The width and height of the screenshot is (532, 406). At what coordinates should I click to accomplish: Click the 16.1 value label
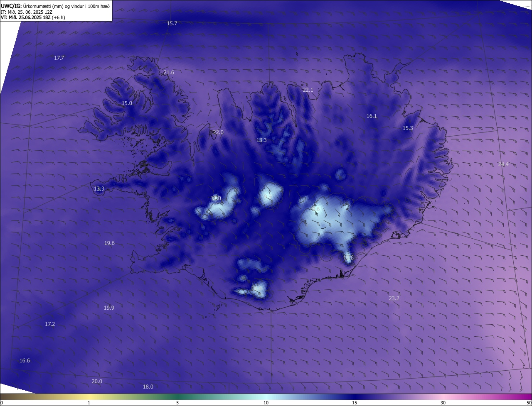(372, 116)
